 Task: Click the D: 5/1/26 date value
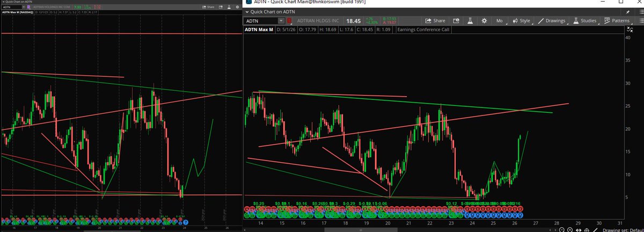(x=286, y=30)
